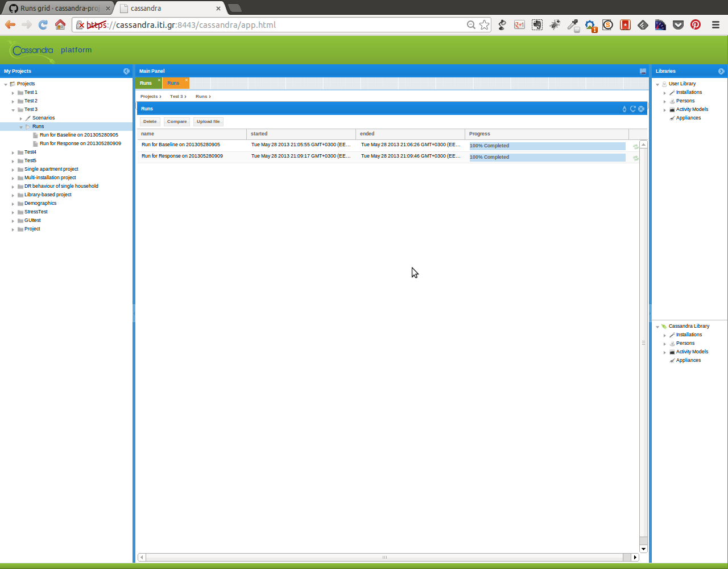Click the Main Panel minimize-style icon
Screen dimensions: 728x569
click(643, 71)
